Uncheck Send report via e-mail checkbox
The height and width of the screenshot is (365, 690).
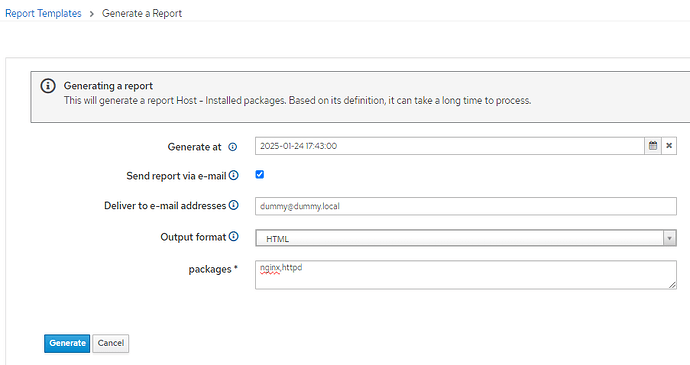click(x=260, y=174)
